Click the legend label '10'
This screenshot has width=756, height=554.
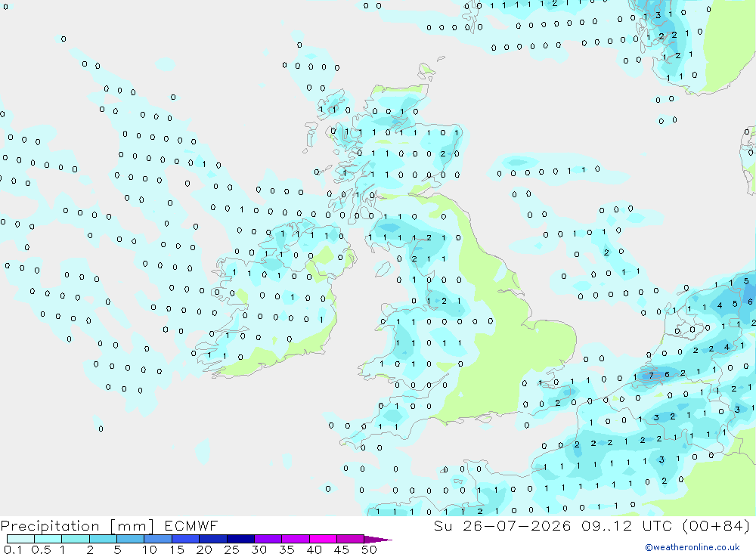coord(150,549)
